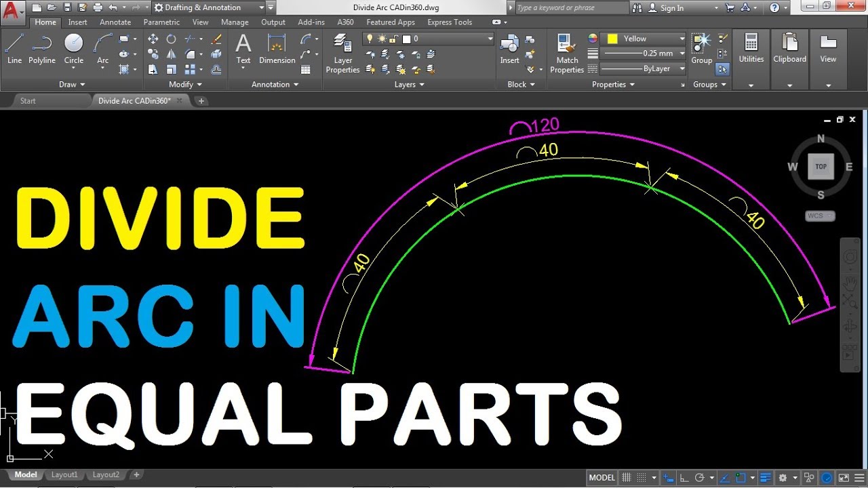Type in the keyword search field
868x488 pixels.
coord(572,7)
